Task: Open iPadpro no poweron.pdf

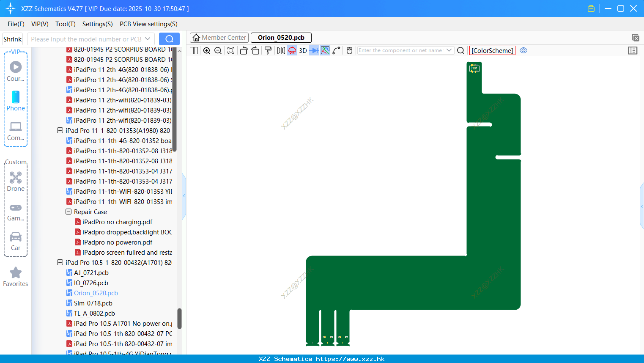Action: coord(117,242)
